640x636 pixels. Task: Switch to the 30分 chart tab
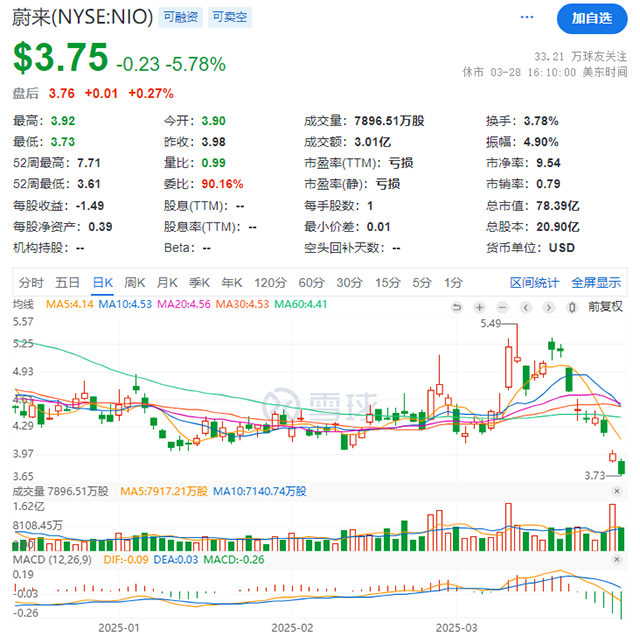[350, 282]
